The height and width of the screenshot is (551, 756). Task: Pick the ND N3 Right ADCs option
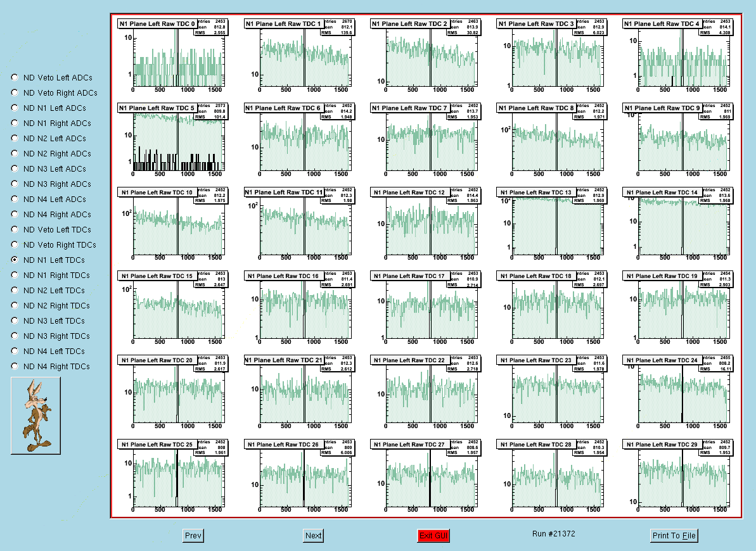click(x=15, y=184)
